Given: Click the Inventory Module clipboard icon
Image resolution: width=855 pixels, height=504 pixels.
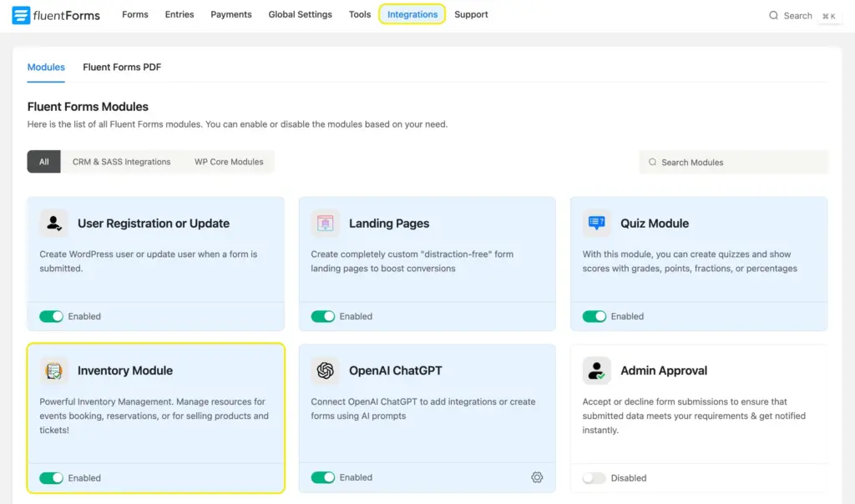Looking at the screenshot, I should [x=54, y=370].
